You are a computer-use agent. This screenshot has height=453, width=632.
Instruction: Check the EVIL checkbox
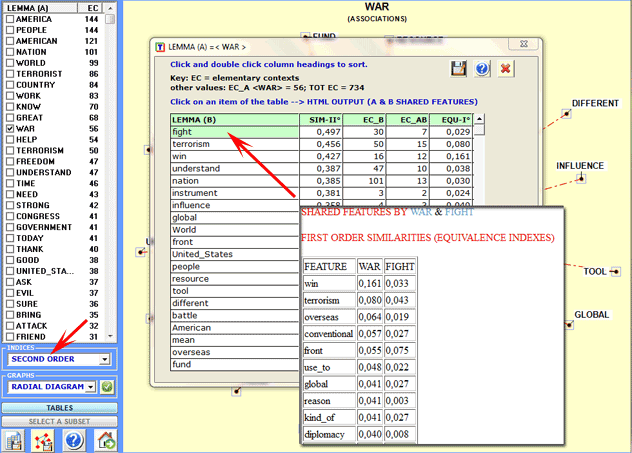tap(10, 293)
